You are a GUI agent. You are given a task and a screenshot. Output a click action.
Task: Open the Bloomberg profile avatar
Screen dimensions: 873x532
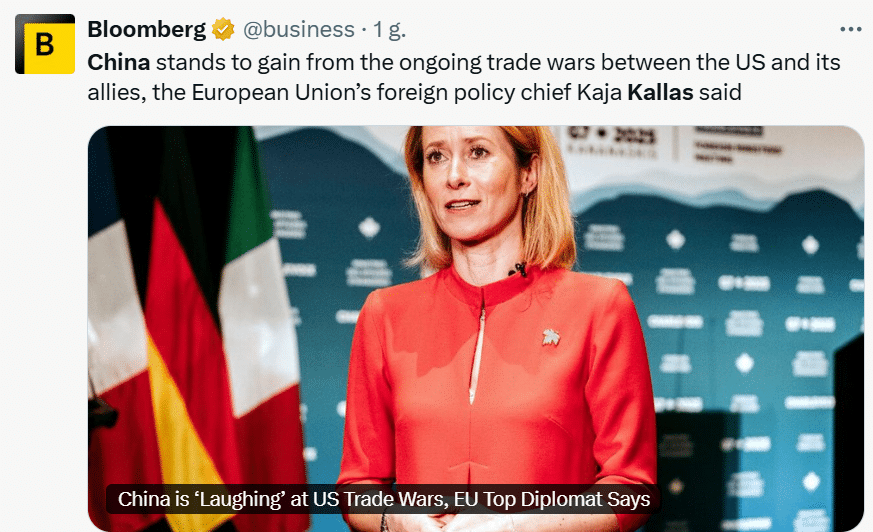pyautogui.click(x=45, y=44)
